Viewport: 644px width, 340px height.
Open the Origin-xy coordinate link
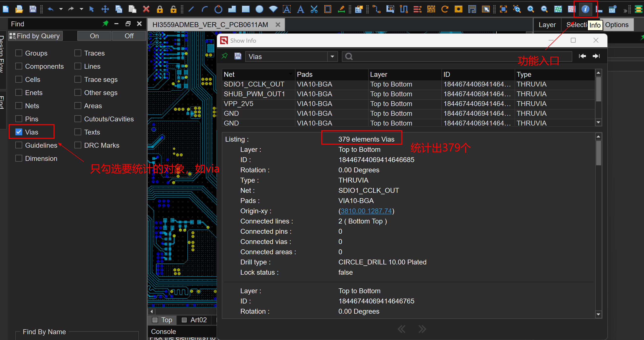[x=366, y=211]
